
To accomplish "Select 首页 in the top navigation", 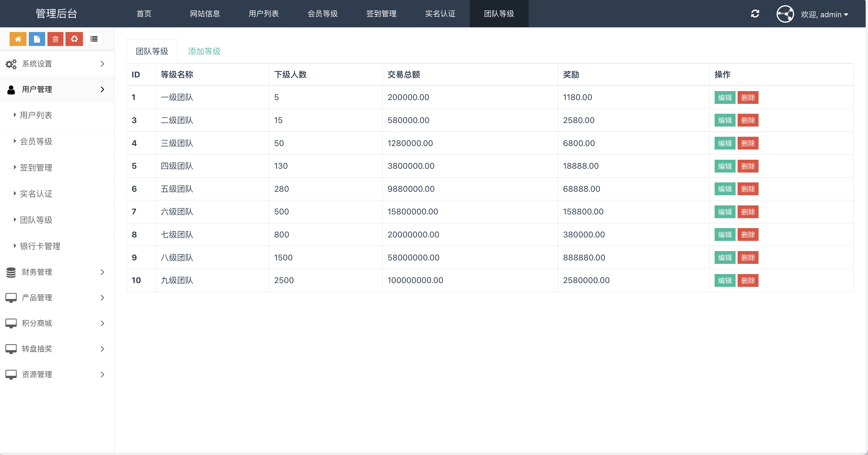I will [144, 14].
